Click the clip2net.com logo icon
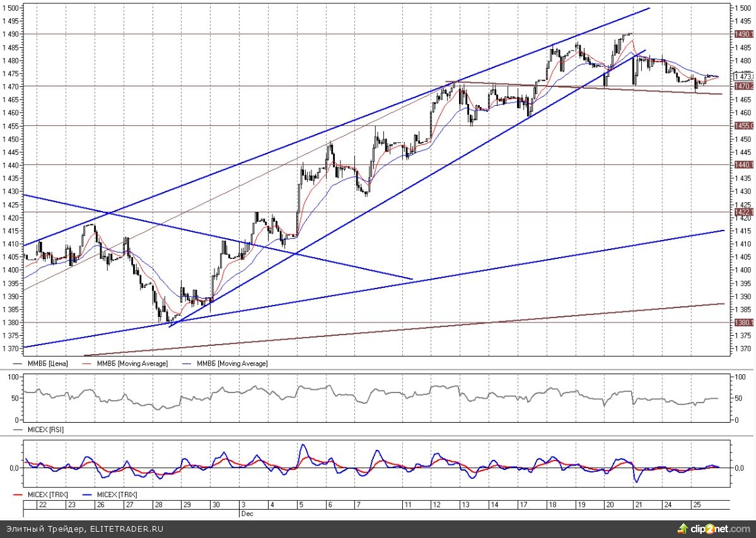 click(683, 528)
